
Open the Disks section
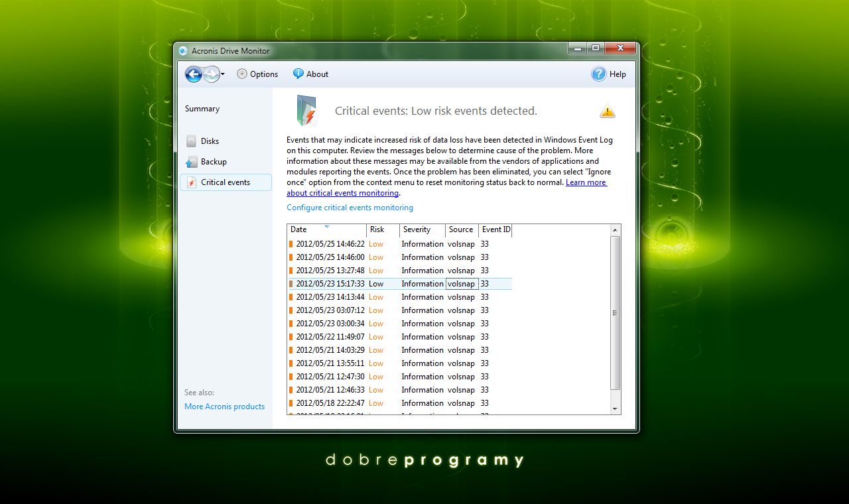(x=226, y=141)
